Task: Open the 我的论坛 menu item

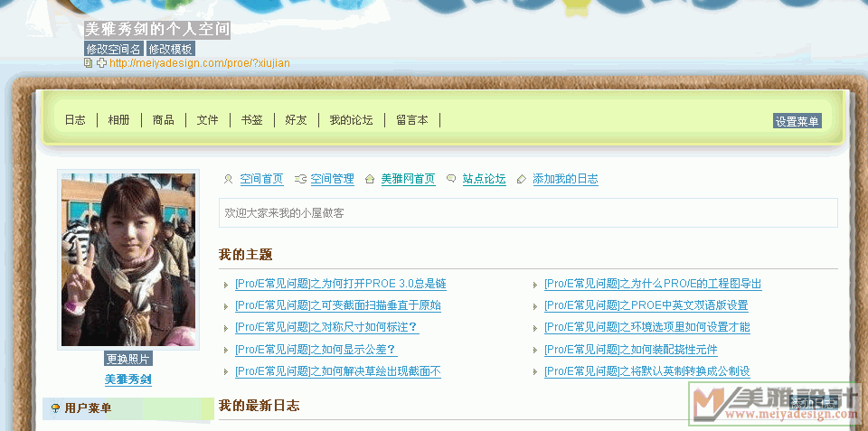Action: pyautogui.click(x=352, y=119)
